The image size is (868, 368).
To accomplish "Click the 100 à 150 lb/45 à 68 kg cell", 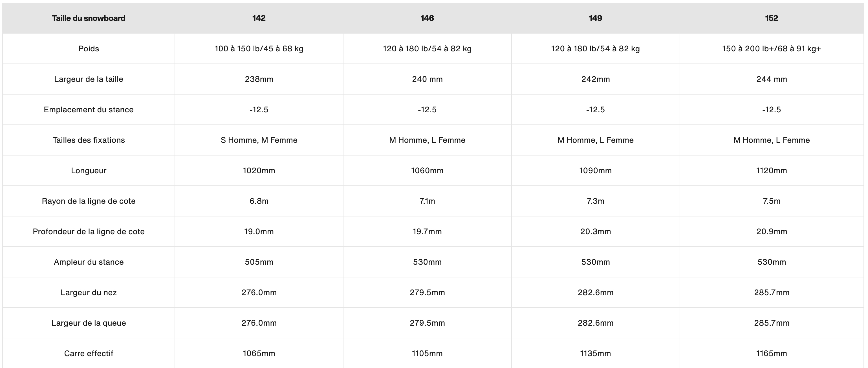I will 259,49.
